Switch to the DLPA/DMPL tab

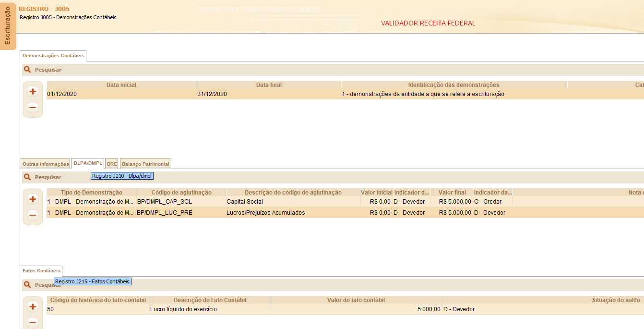tap(87, 163)
